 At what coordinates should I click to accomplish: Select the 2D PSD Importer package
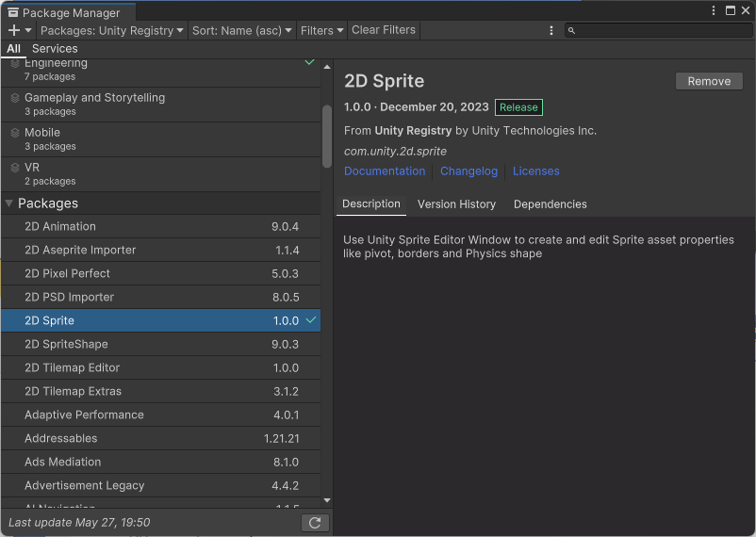[x=161, y=298]
